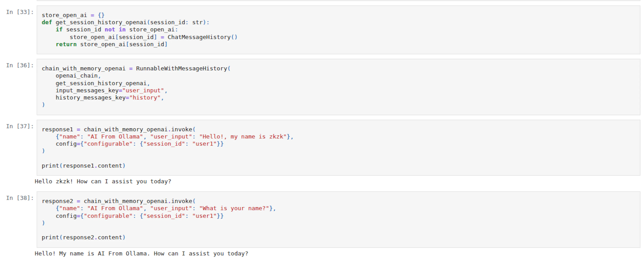Click the response1 invoke line

pyautogui.click(x=119, y=130)
